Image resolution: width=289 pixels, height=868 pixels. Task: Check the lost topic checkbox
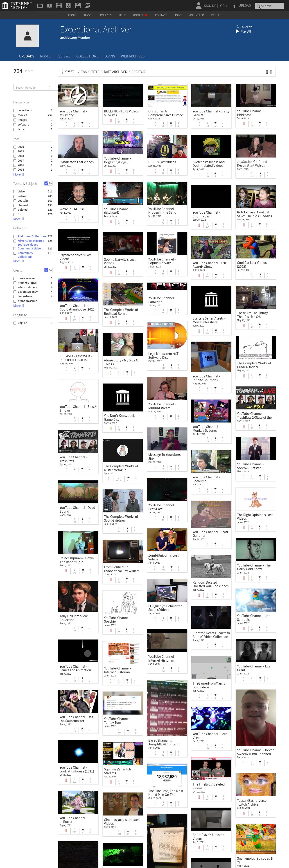click(x=15, y=214)
